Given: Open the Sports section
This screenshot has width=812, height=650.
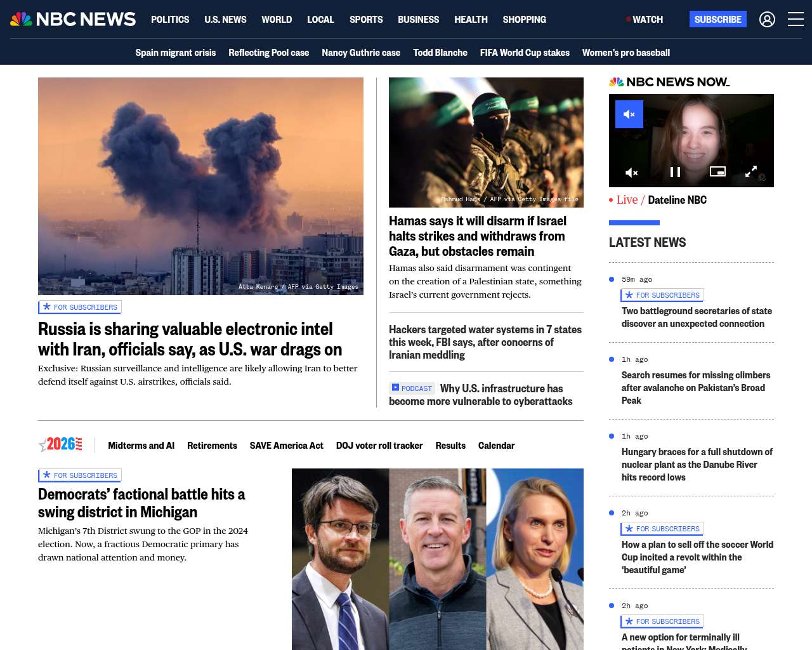Looking at the screenshot, I should (x=366, y=20).
